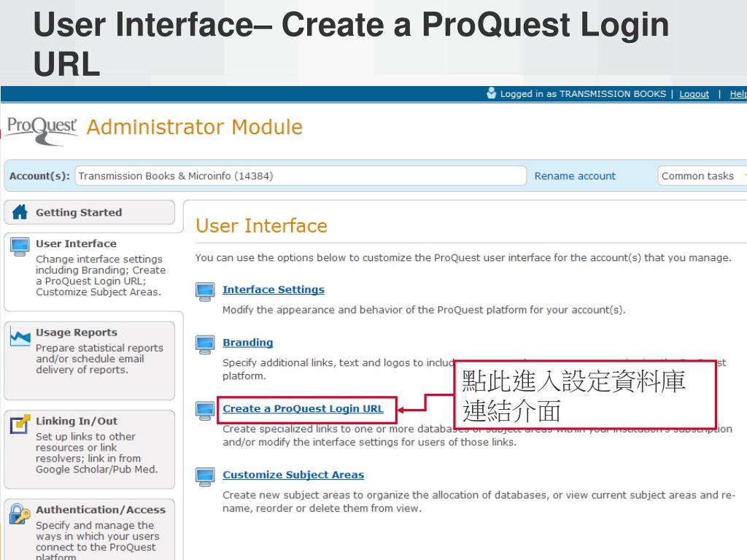This screenshot has width=747, height=560.
Task: Open the Account(s) selection field
Action: click(x=301, y=176)
